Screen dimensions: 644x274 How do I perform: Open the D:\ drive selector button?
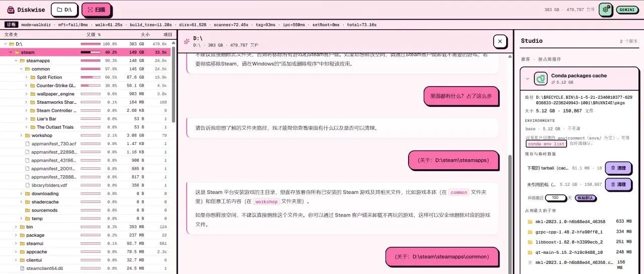[64, 10]
